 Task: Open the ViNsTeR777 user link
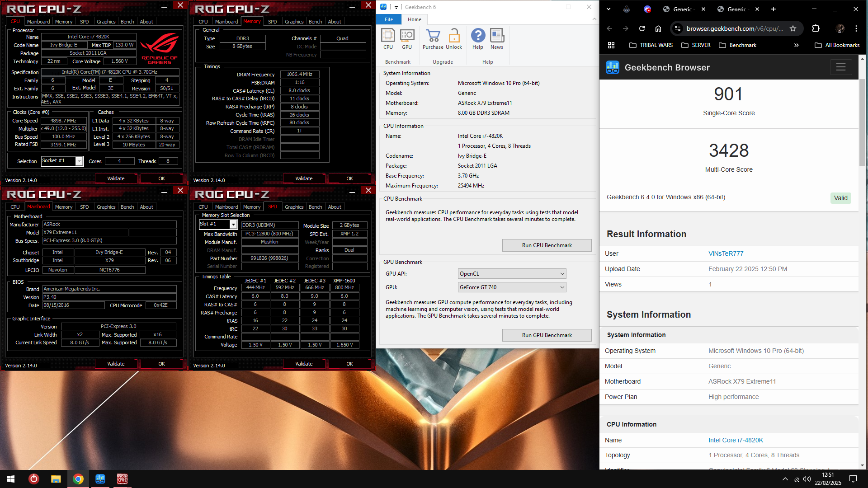click(726, 253)
